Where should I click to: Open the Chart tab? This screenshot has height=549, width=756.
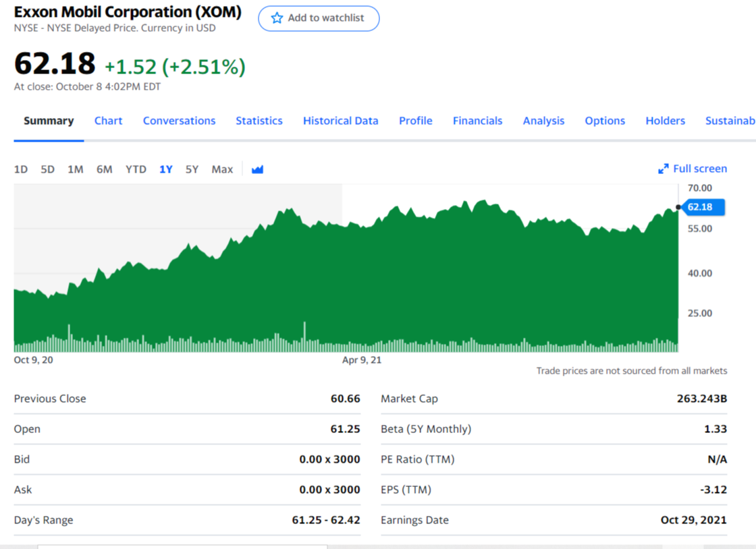[x=109, y=121]
